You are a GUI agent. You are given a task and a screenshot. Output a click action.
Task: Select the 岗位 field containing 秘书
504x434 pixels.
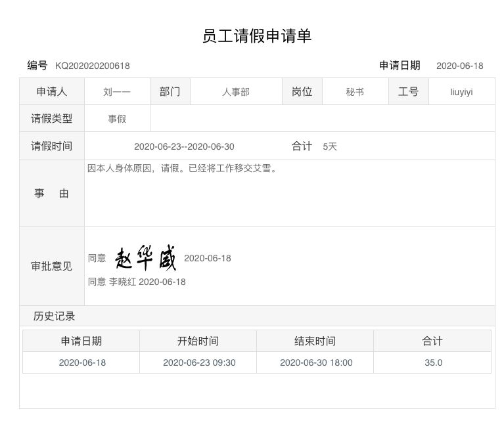pyautogui.click(x=355, y=92)
